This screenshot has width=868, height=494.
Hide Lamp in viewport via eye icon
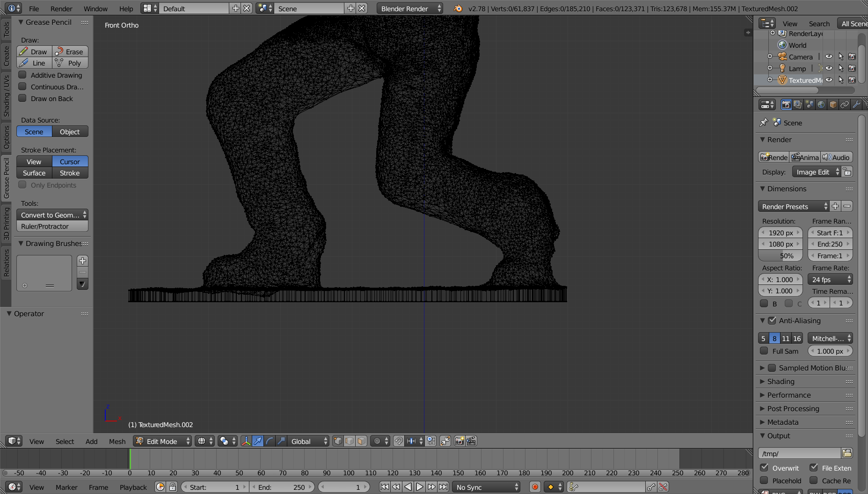click(x=829, y=68)
